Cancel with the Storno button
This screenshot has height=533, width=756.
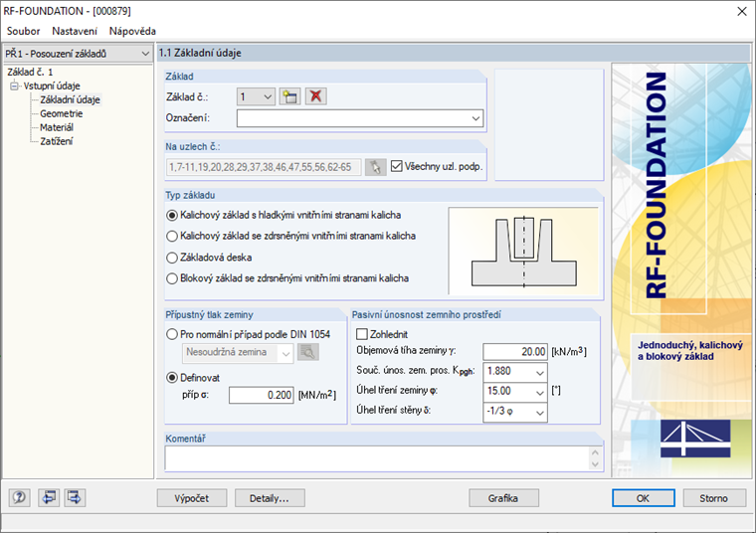click(x=714, y=498)
